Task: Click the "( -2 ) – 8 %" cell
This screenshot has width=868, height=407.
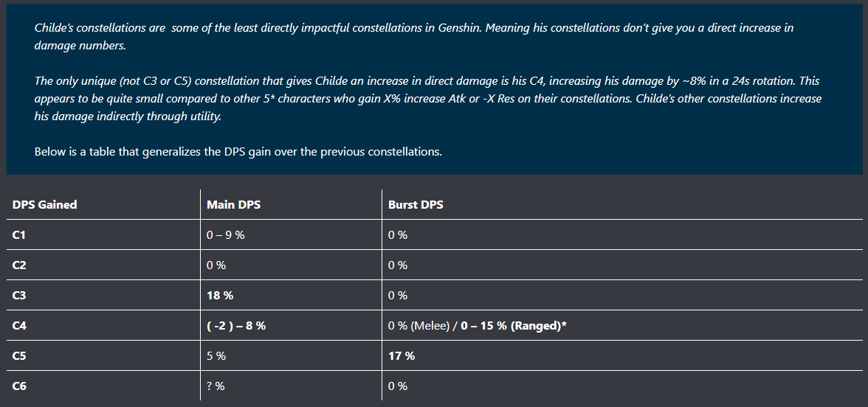Action: 236,325
